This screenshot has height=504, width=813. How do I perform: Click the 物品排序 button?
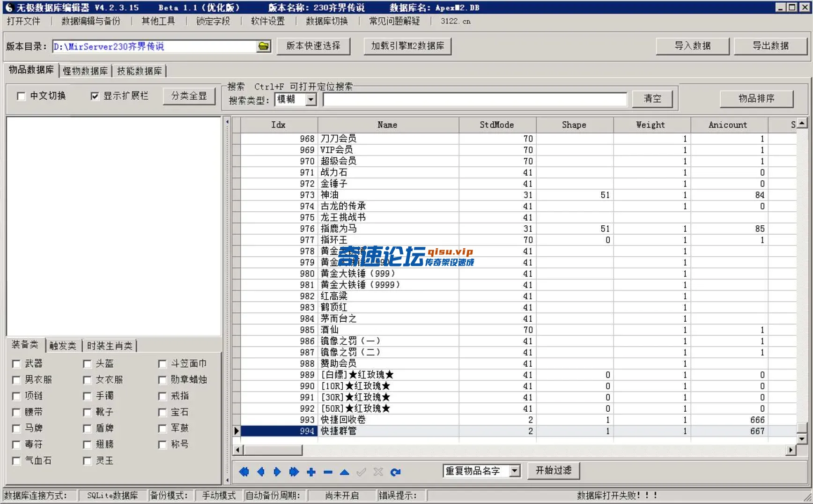pyautogui.click(x=756, y=98)
